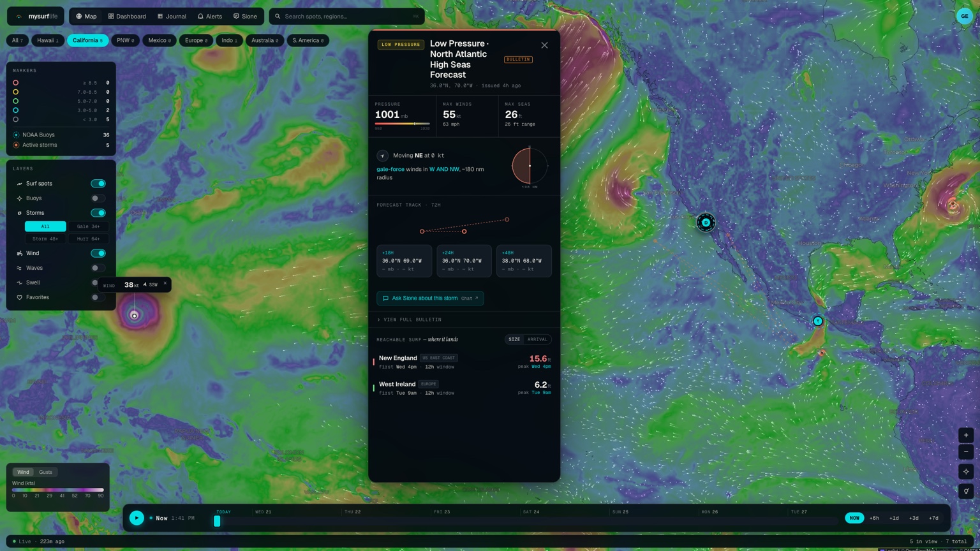Click the +48H forecast track card
Screen dimensions: 980x551
click(524, 261)
